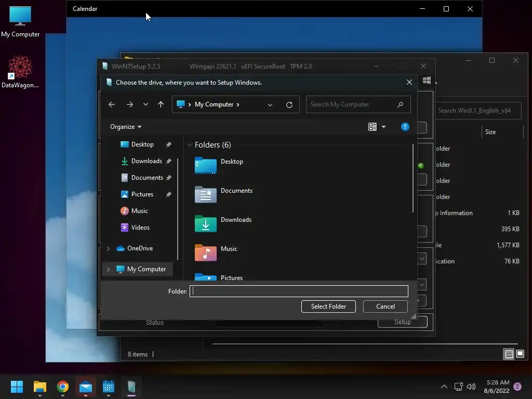Open Google Chrome from the taskbar
The image size is (532, 399).
[63, 387]
